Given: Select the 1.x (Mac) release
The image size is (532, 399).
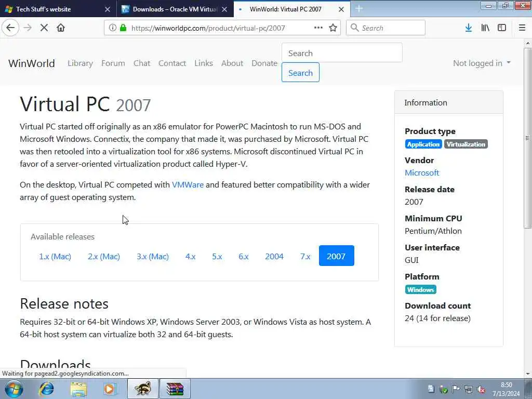Looking at the screenshot, I should 55,256.
